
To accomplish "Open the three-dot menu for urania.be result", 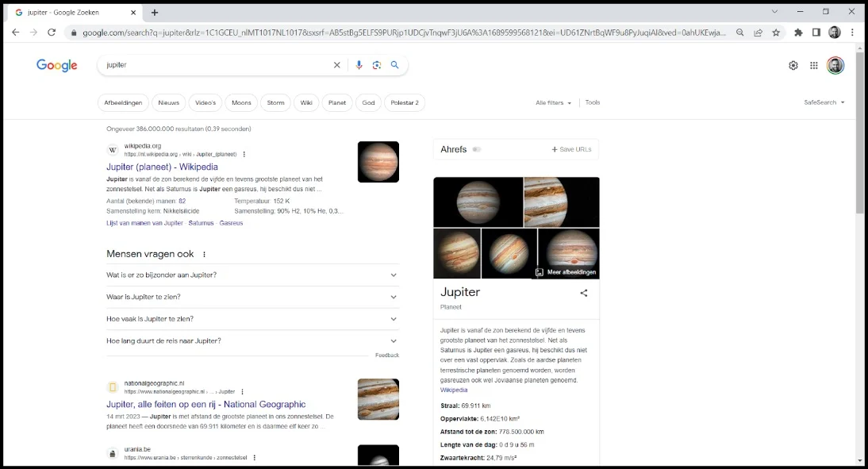I will click(x=255, y=457).
